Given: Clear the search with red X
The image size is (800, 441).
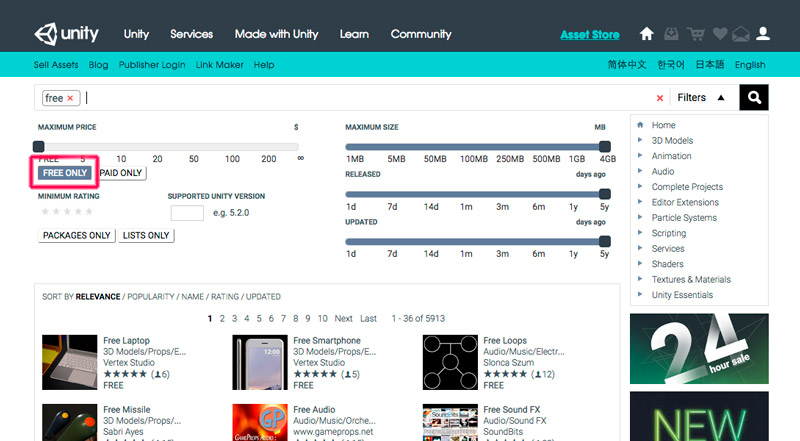Looking at the screenshot, I should pos(660,98).
